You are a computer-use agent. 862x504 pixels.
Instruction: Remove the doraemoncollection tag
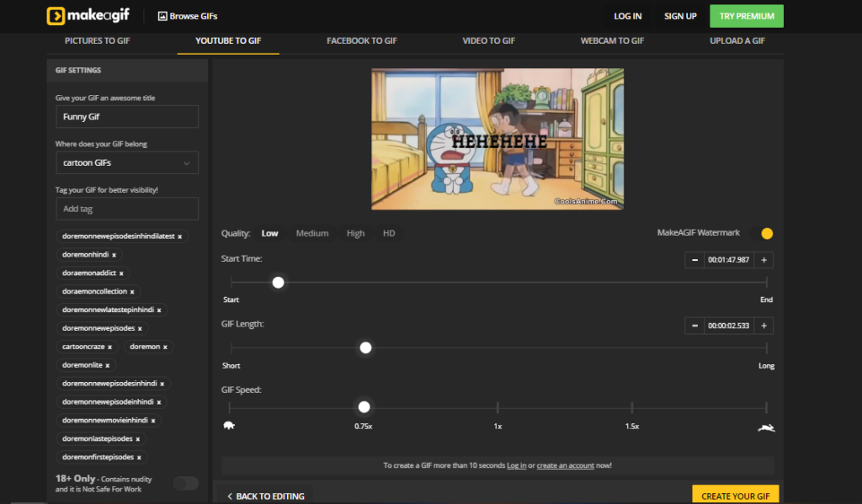tap(132, 292)
